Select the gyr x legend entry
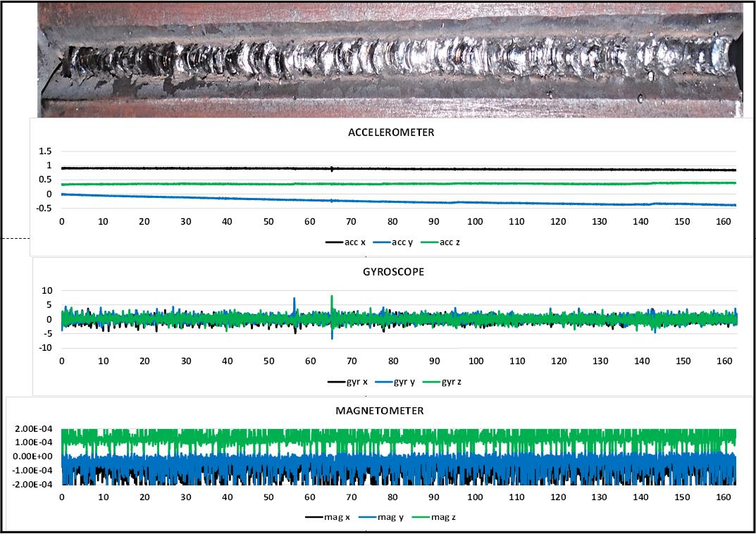The width and height of the screenshot is (756, 534). [347, 383]
